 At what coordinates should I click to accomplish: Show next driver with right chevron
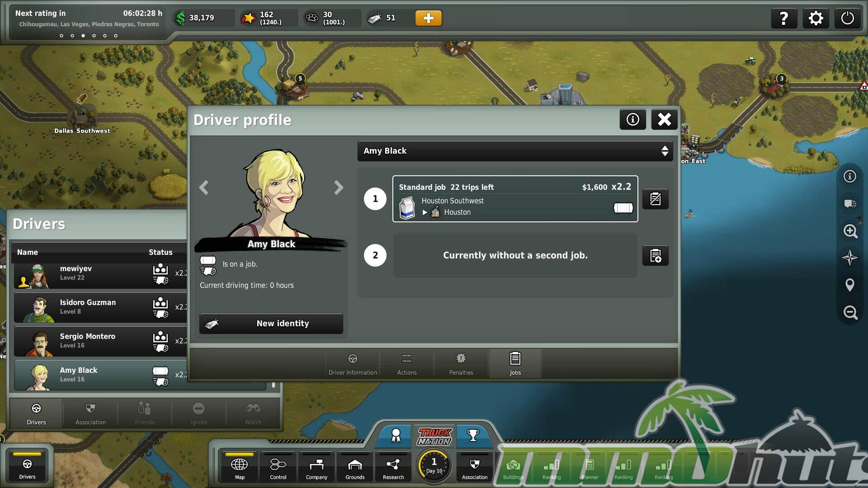pyautogui.click(x=339, y=188)
